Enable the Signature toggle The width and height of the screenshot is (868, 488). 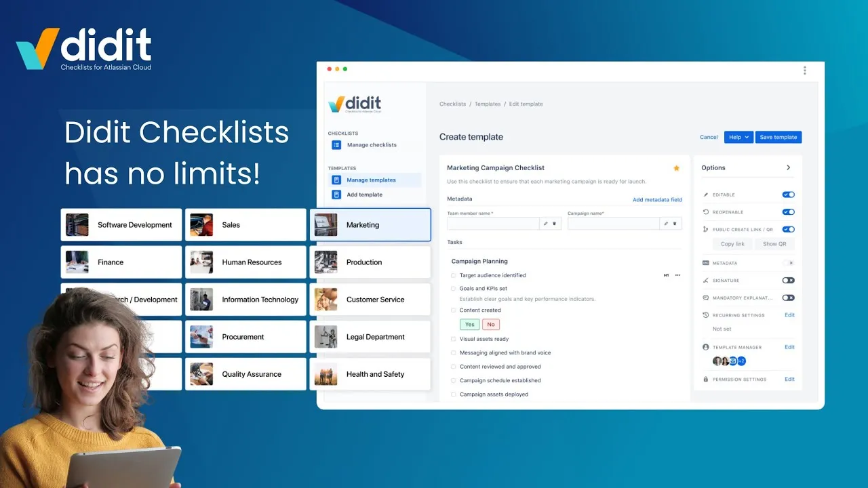(788, 280)
